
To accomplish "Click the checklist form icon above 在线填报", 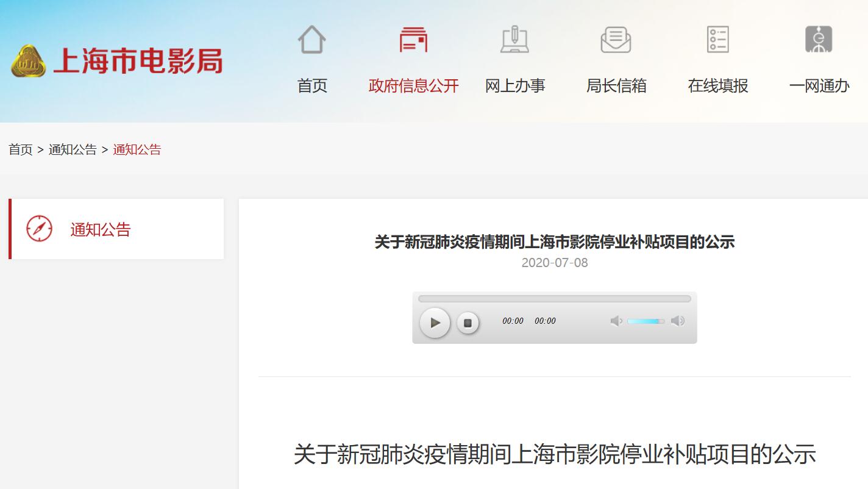I will click(x=717, y=40).
